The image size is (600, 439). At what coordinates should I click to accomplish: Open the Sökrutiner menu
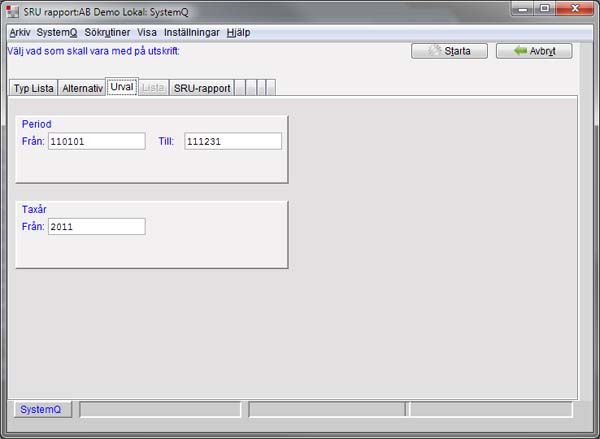(107, 32)
